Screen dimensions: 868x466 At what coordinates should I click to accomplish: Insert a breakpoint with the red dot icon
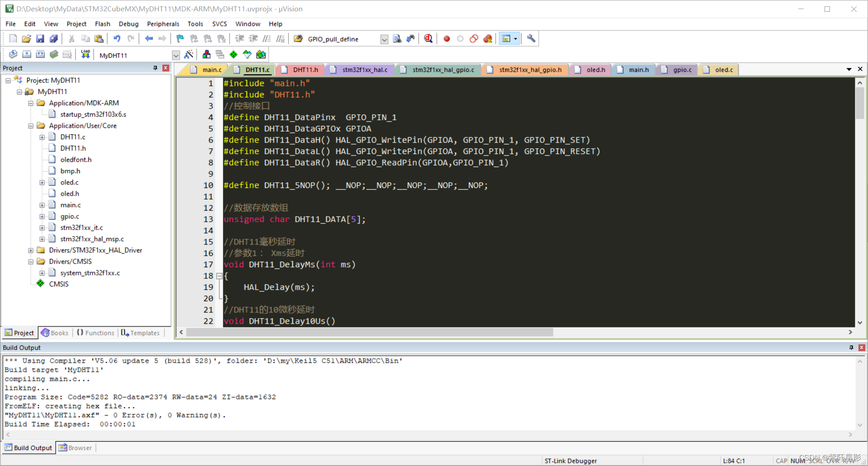tap(446, 38)
